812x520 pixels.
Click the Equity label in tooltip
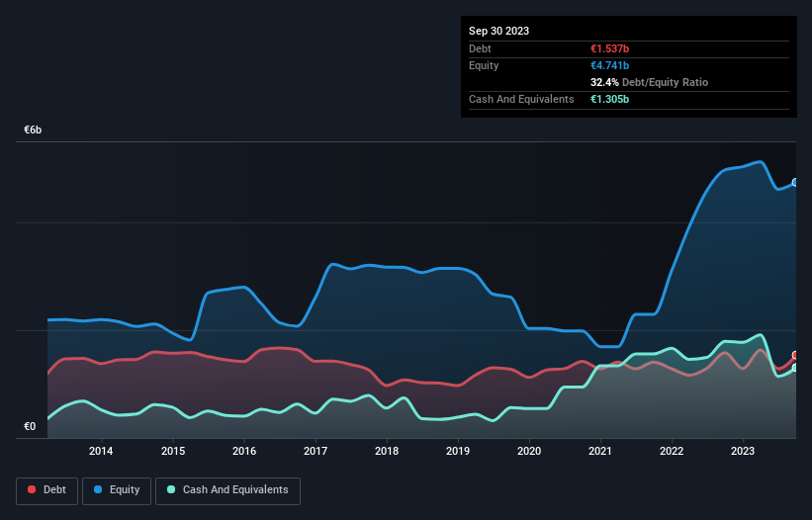pos(484,65)
